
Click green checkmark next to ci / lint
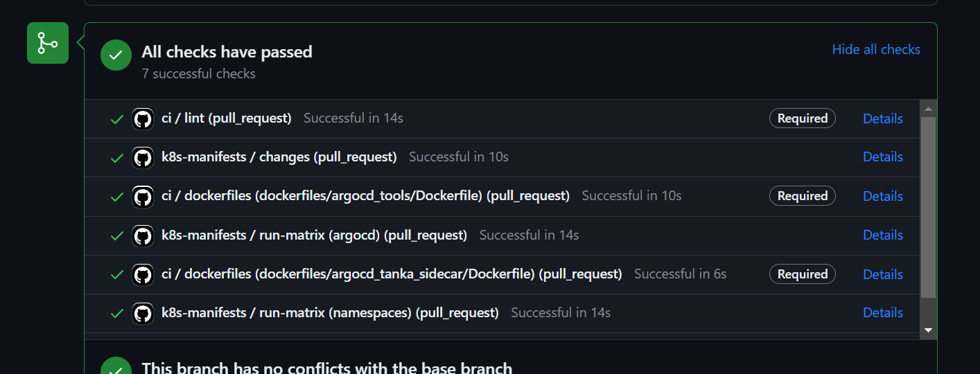coord(117,119)
